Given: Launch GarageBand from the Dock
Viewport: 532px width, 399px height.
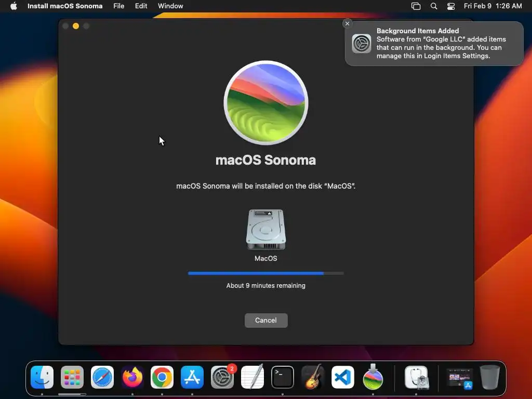Looking at the screenshot, I should pyautogui.click(x=312, y=377).
